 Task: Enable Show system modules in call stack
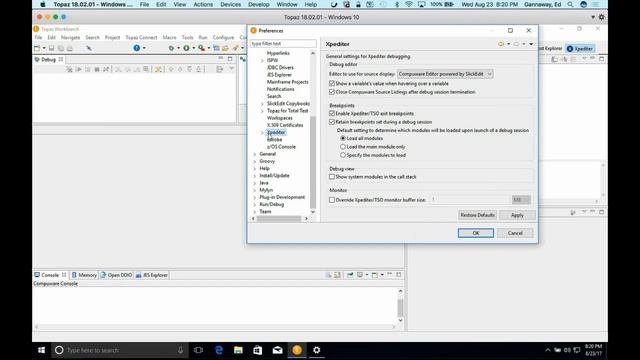332,177
